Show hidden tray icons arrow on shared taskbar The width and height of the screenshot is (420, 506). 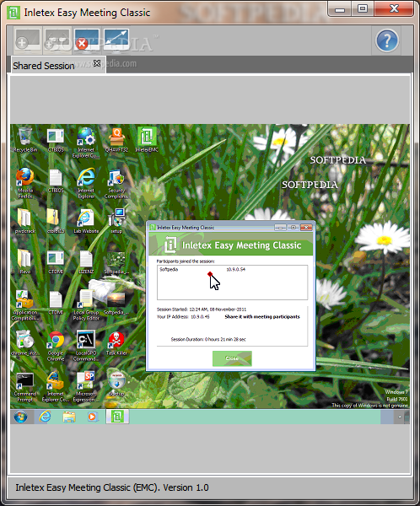coord(400,417)
